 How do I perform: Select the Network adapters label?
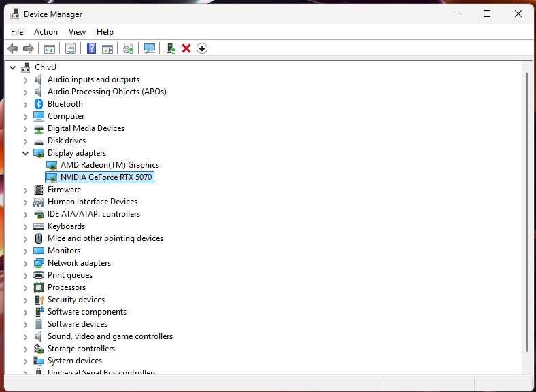pos(80,263)
